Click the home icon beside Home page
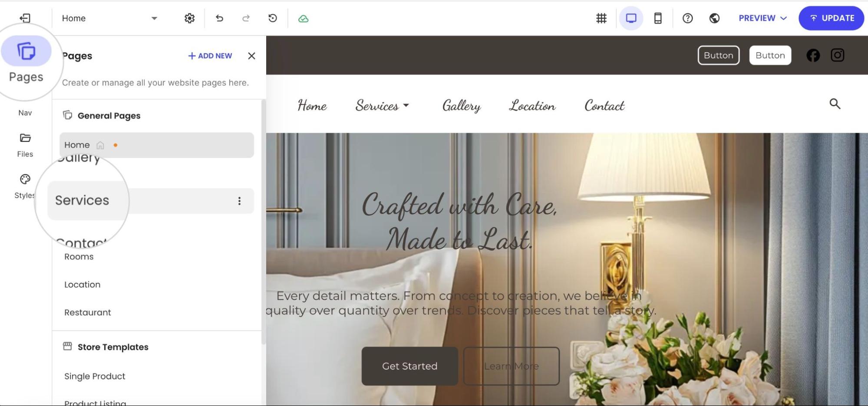Viewport: 868px width, 406px height. click(100, 145)
